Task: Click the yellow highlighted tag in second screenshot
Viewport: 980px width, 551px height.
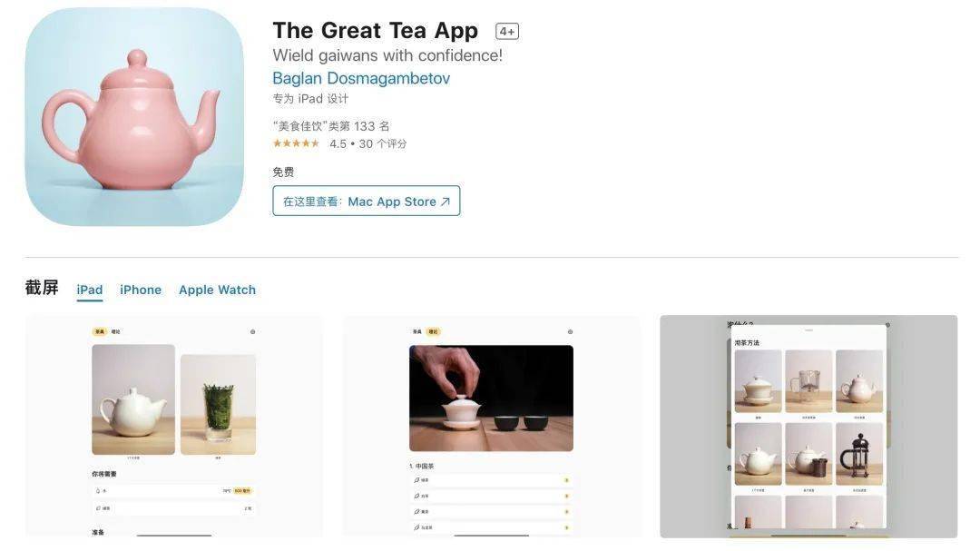Action: (433, 332)
